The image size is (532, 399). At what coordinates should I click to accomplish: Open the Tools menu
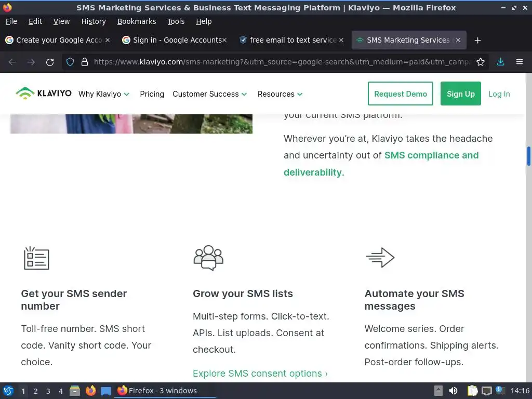click(x=176, y=21)
